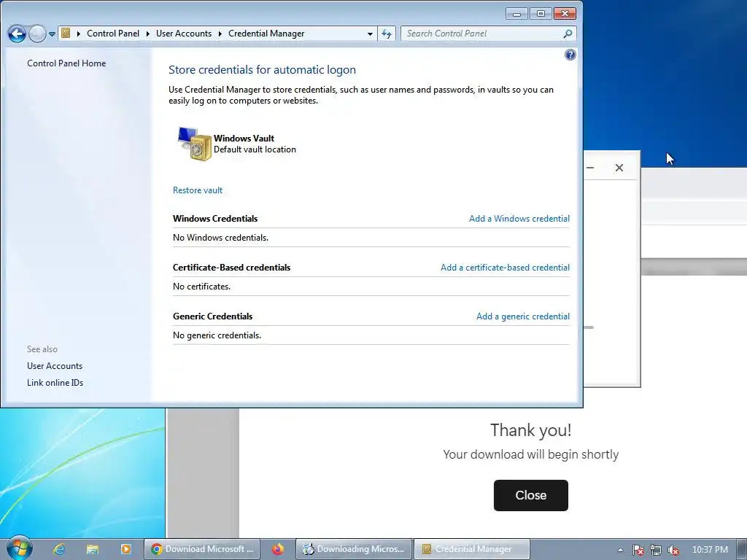Go back using the blue Back arrow
This screenshot has height=560, width=747.
pyautogui.click(x=17, y=34)
